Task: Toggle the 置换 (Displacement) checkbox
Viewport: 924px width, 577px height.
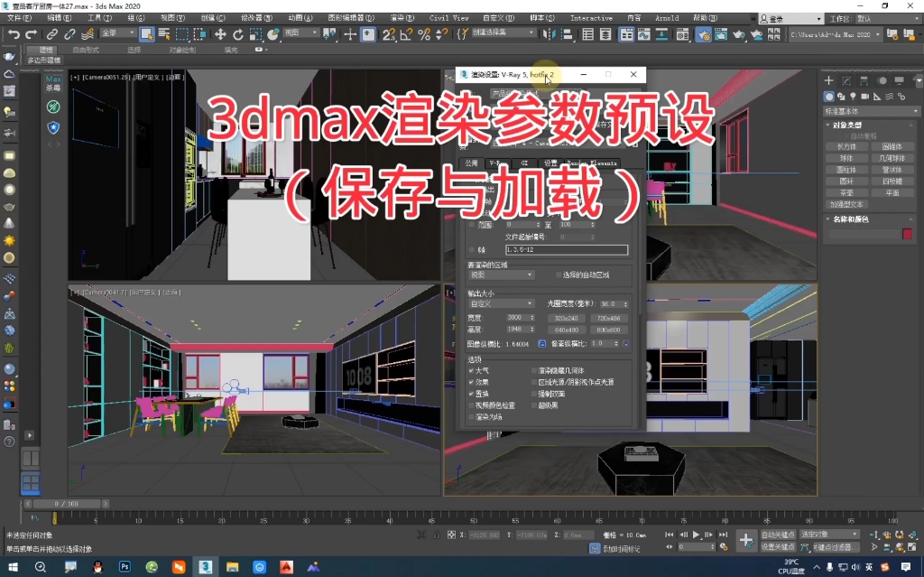Action: 470,394
